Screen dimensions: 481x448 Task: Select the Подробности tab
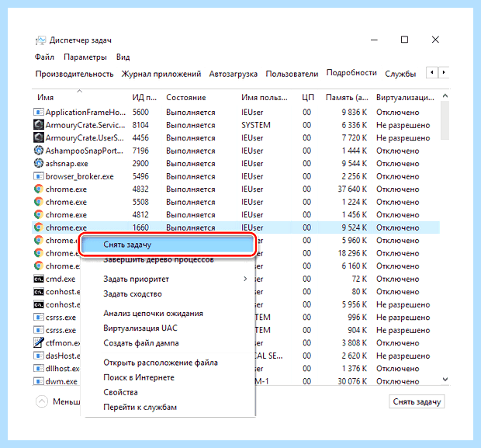click(x=351, y=73)
